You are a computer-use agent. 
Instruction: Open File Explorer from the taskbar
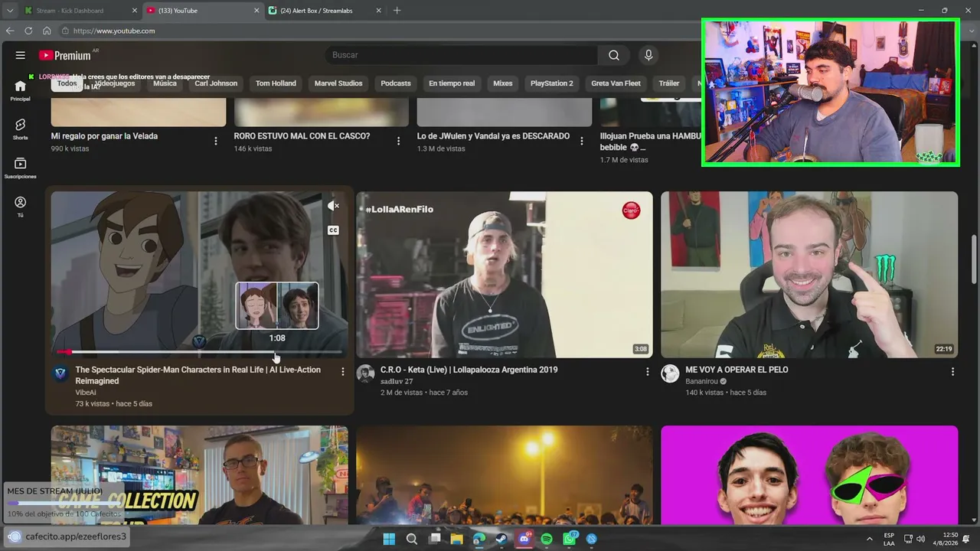pos(457,539)
